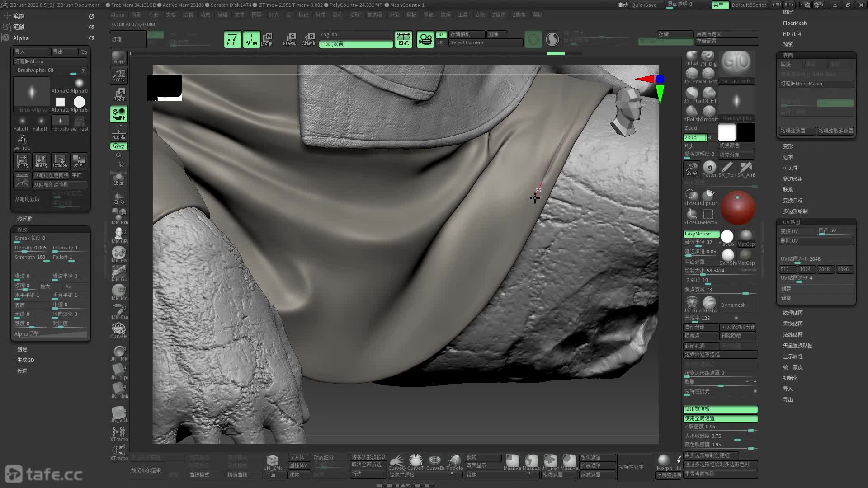Viewport: 868px width, 488px height.
Task: Click the black secondary color swatch
Action: [746, 132]
